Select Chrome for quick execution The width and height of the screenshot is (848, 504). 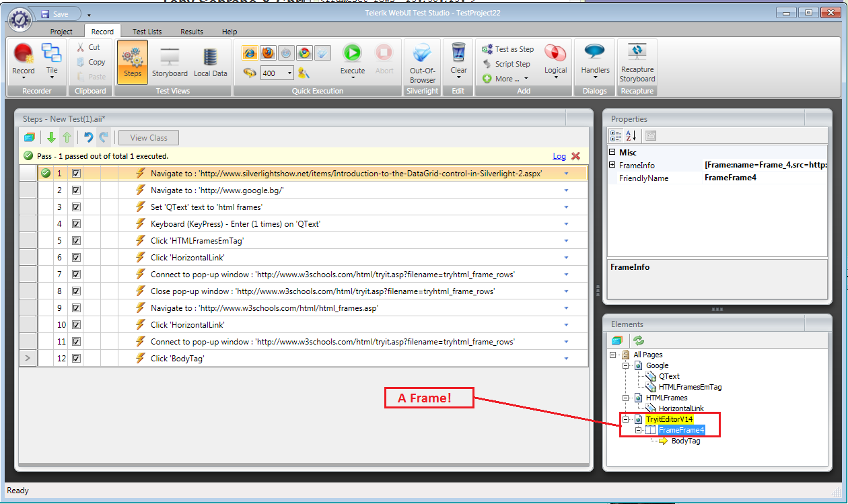304,53
